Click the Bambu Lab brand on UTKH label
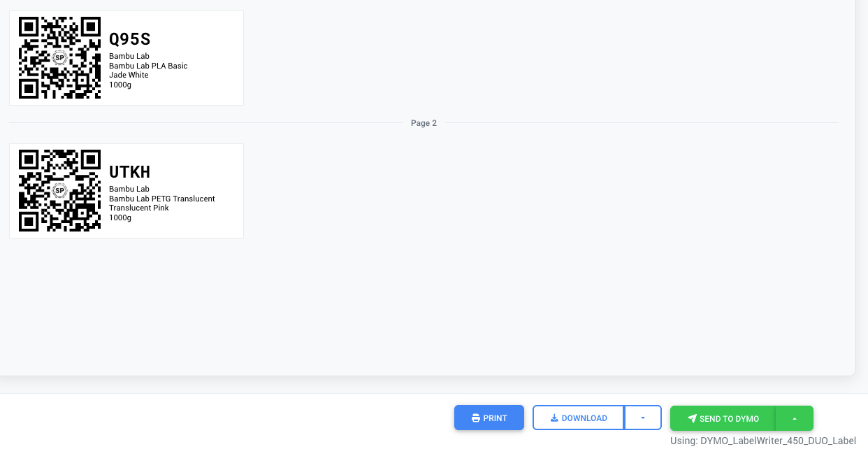The height and width of the screenshot is (456, 868). click(129, 189)
